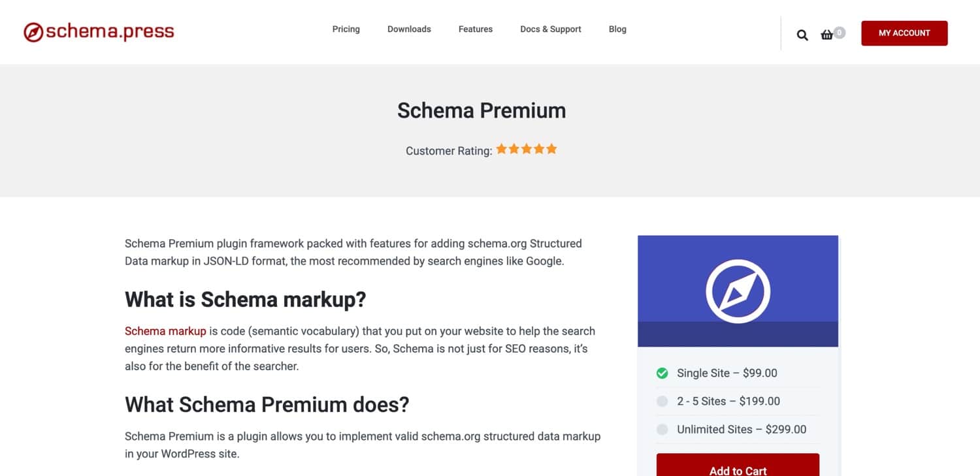Image resolution: width=980 pixels, height=476 pixels.
Task: Open the Blog section
Action: (617, 29)
